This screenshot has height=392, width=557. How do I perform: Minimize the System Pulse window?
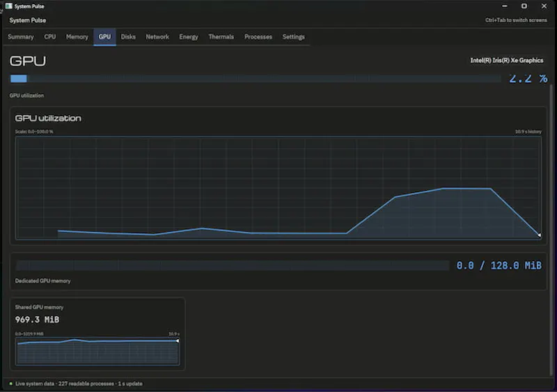coord(504,6)
